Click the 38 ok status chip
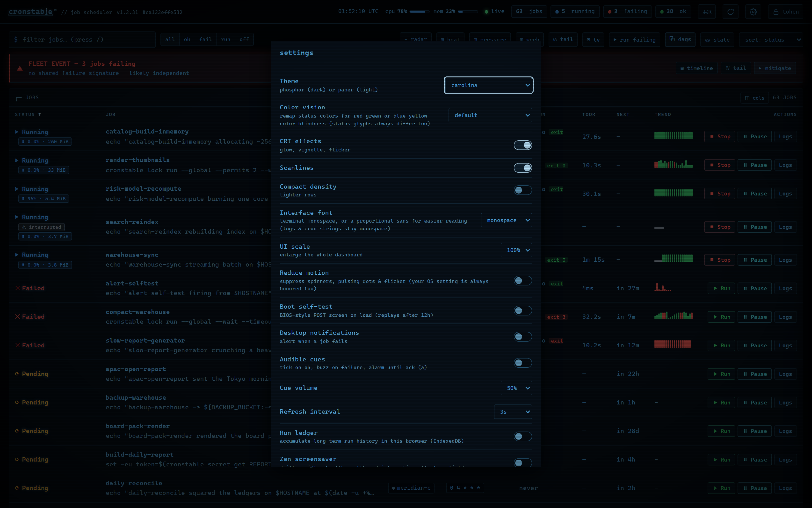The height and width of the screenshot is (508, 812). click(x=673, y=12)
